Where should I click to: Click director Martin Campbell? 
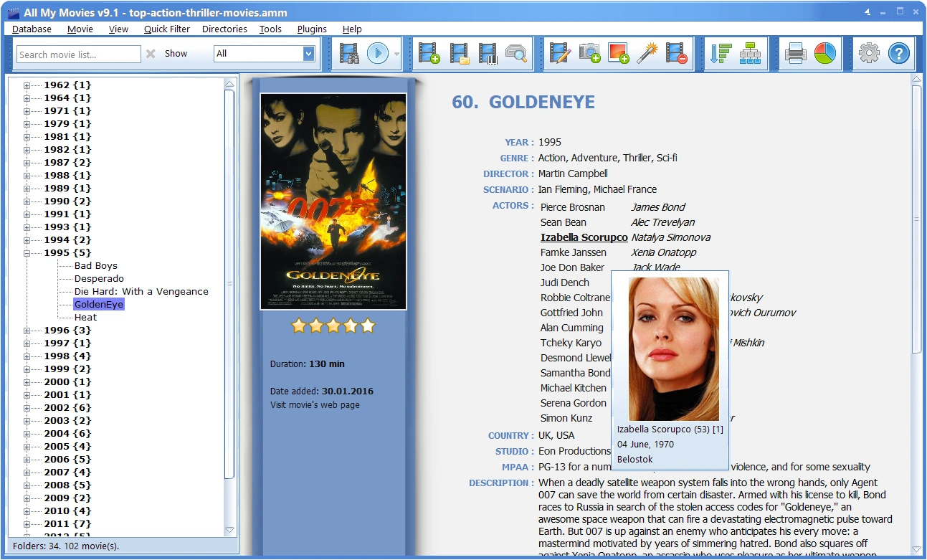[573, 174]
